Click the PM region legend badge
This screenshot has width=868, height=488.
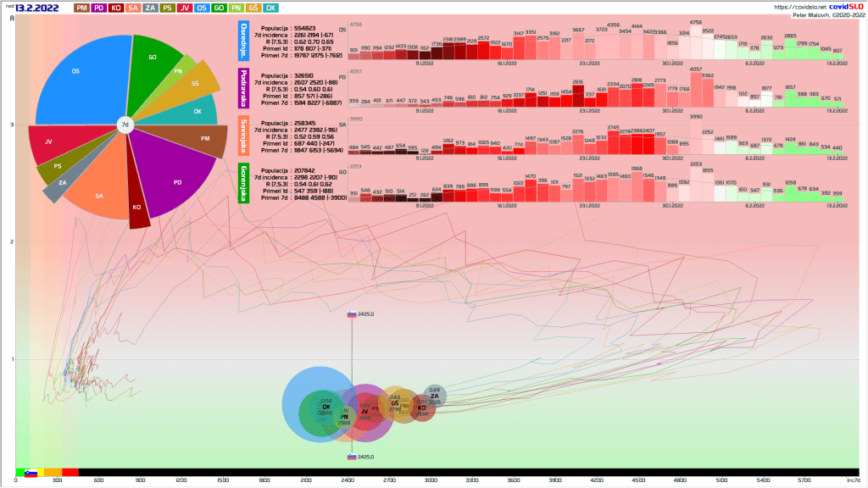[82, 8]
